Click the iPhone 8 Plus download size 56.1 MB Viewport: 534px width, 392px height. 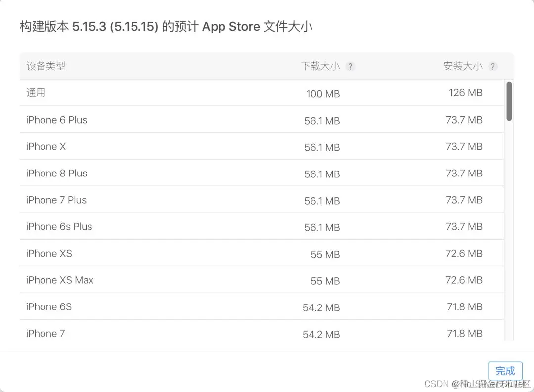pos(322,174)
